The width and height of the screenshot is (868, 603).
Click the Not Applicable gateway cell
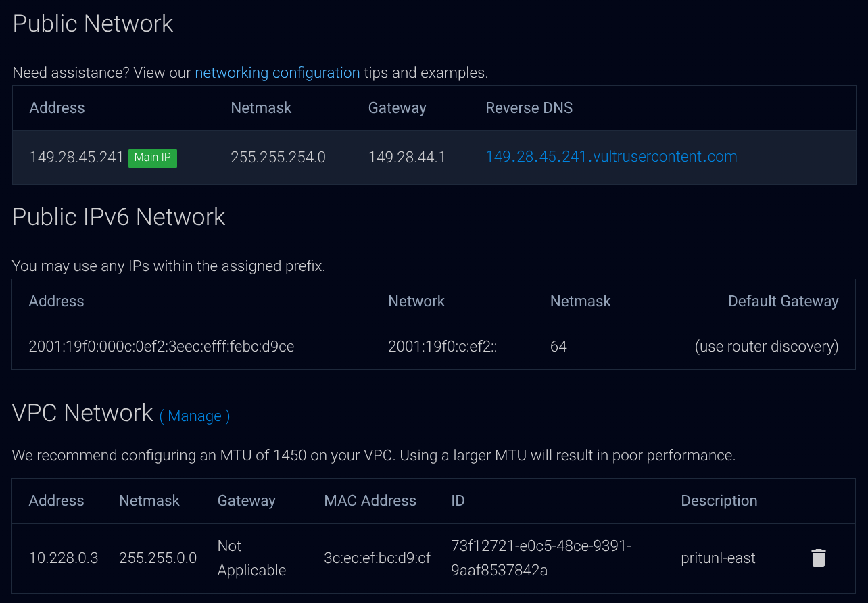coord(251,558)
